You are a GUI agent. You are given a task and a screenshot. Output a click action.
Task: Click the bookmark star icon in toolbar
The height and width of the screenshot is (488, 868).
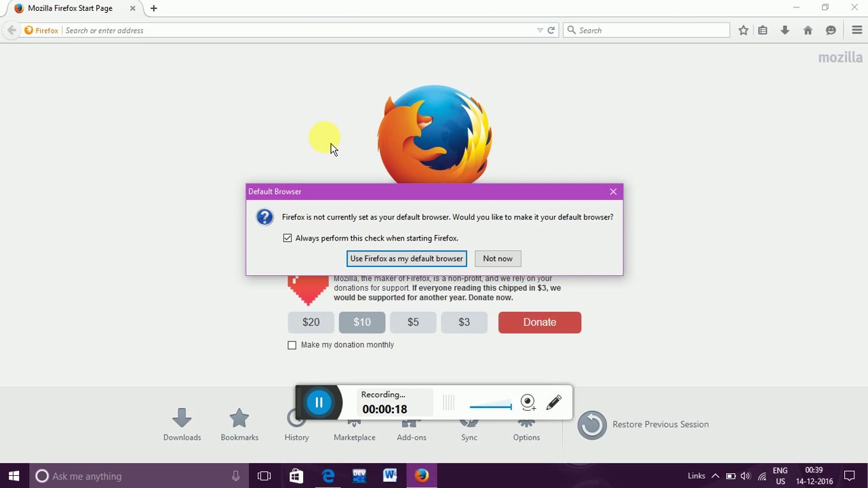click(743, 30)
